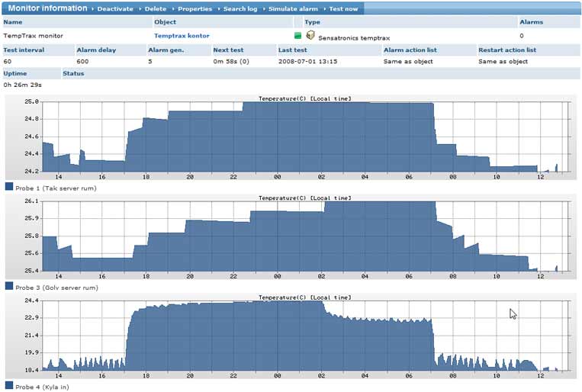
Task: Open the Search log option
Action: 240,8
